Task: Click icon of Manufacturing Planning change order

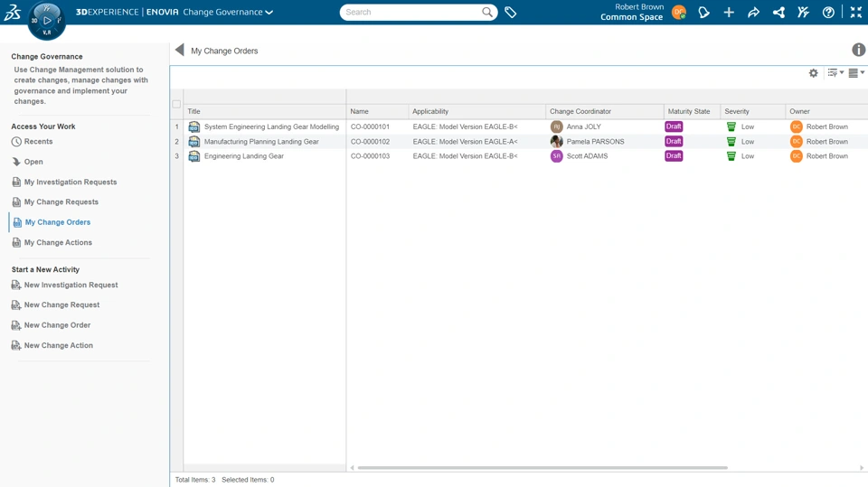Action: (x=193, y=142)
